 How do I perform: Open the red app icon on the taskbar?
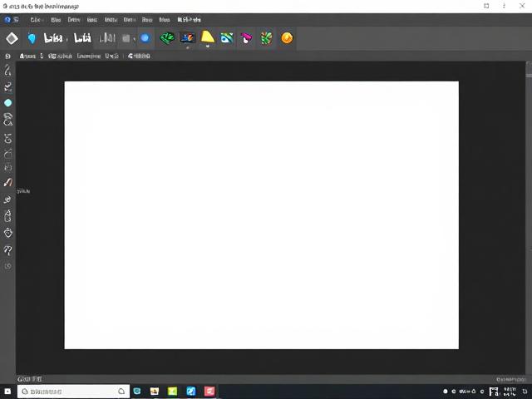point(209,392)
